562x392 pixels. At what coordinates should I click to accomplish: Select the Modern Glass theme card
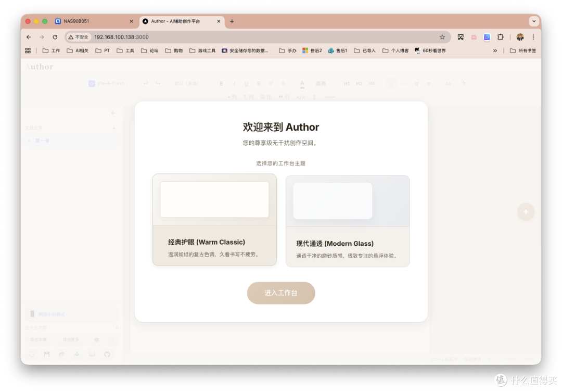348,221
